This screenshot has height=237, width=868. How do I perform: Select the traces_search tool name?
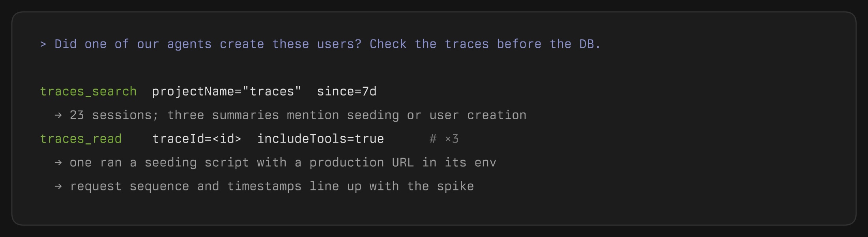(88, 92)
